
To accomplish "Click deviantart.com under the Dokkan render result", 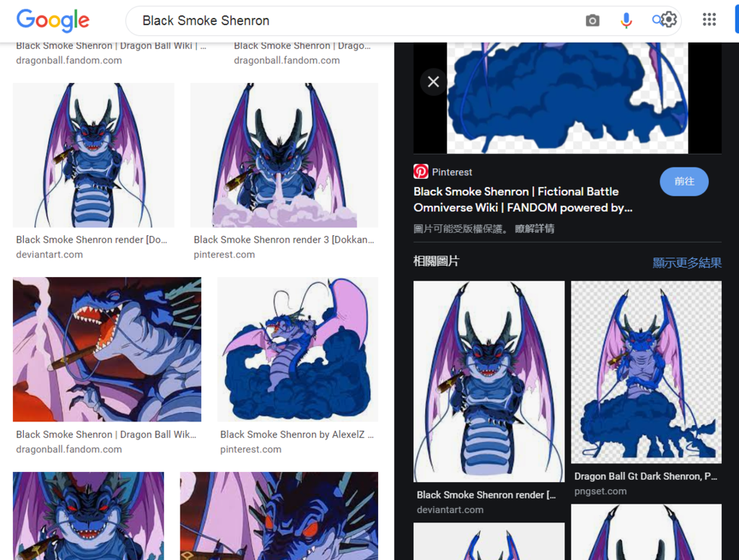I will coord(50,255).
